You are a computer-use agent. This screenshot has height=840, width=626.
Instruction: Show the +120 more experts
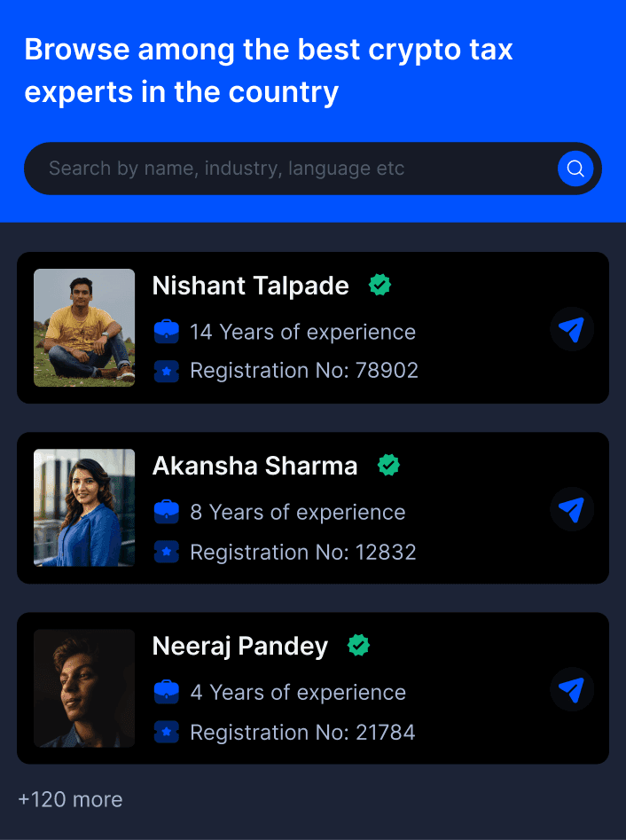pos(70,799)
